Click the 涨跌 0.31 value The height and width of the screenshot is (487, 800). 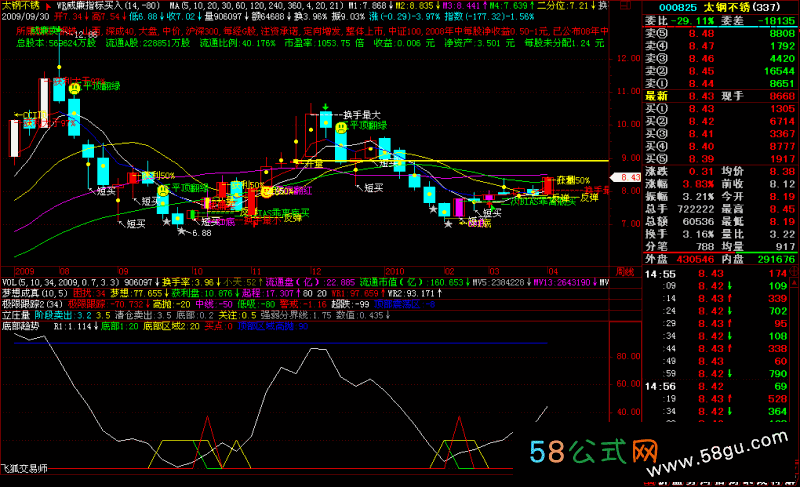point(701,171)
